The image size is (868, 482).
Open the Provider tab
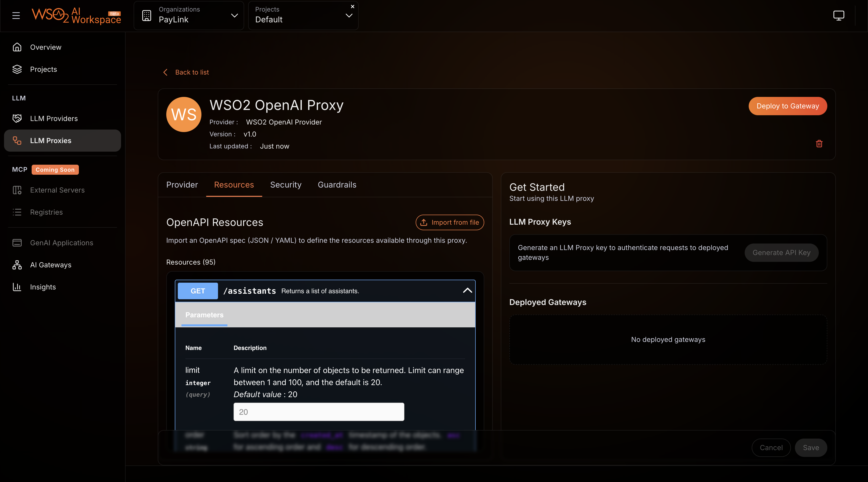[x=182, y=185]
